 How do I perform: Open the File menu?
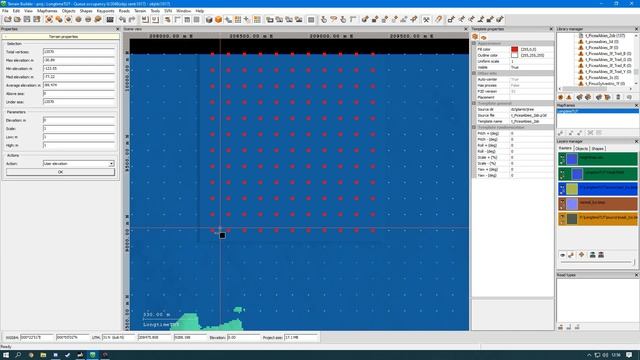[5, 11]
